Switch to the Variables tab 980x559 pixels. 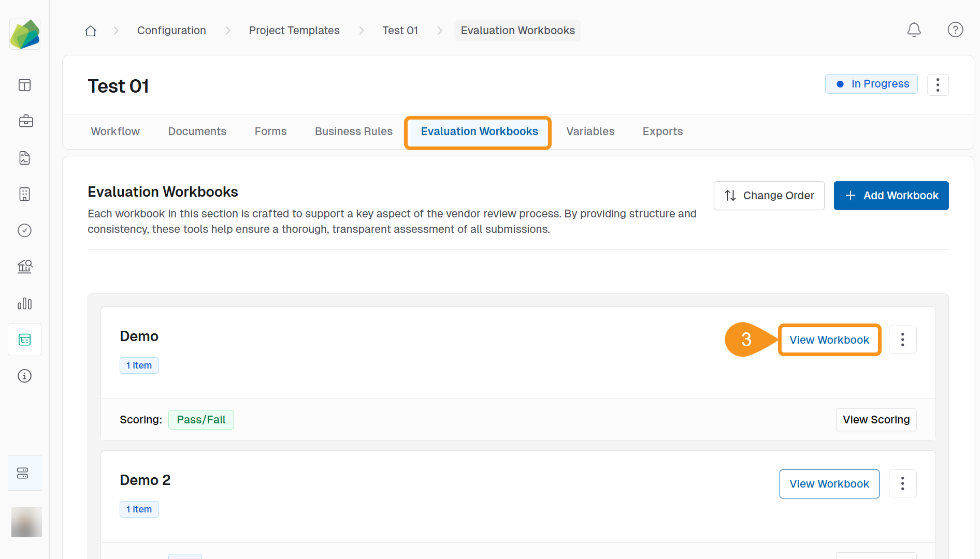[x=590, y=131]
